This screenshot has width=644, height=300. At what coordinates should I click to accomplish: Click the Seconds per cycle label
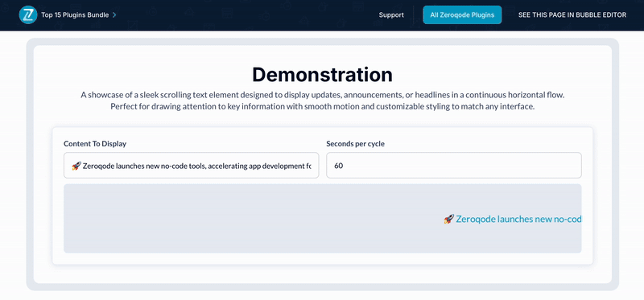(x=355, y=144)
